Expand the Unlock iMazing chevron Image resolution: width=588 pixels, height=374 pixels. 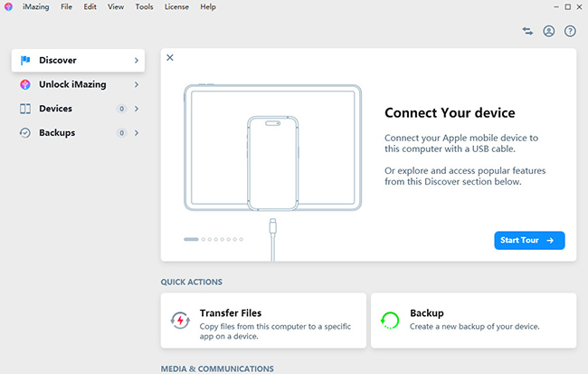(x=137, y=85)
